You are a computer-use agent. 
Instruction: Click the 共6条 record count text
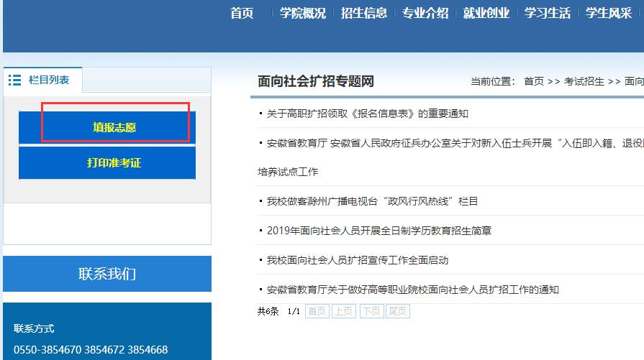(268, 311)
